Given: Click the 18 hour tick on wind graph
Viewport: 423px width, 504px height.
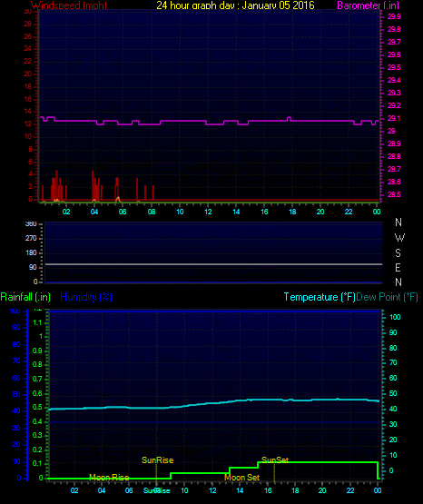Looking at the screenshot, I should 292,212.
